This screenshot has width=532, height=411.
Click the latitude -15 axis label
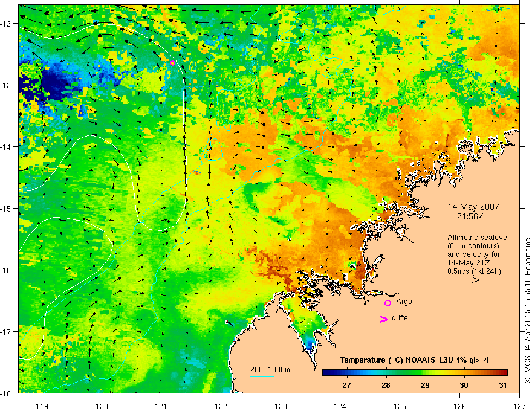point(7,208)
